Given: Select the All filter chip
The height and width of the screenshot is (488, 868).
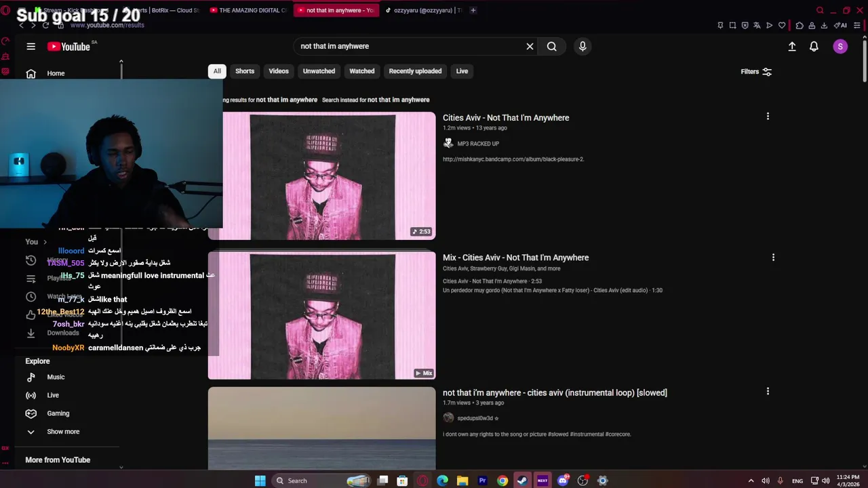Looking at the screenshot, I should pyautogui.click(x=217, y=71).
